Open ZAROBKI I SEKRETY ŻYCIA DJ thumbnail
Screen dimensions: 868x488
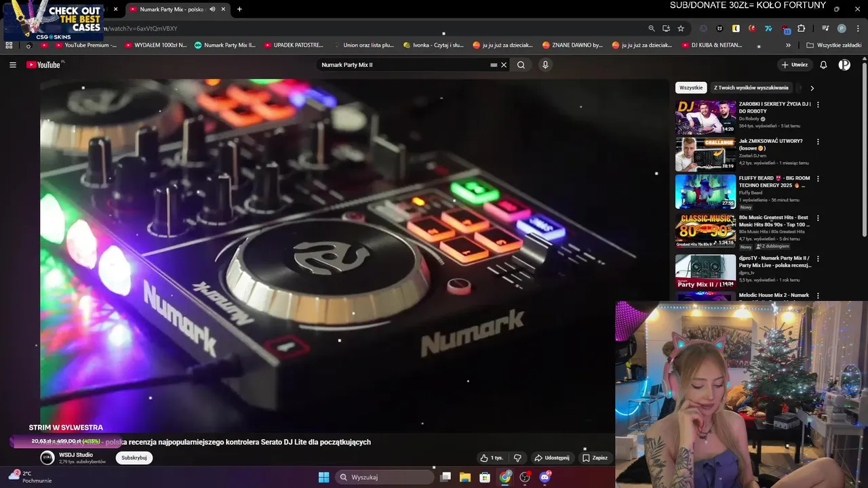[705, 117]
